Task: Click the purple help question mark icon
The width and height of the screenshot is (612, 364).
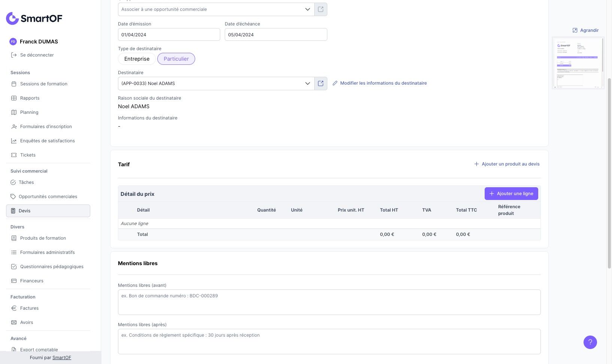Action: 590,342
